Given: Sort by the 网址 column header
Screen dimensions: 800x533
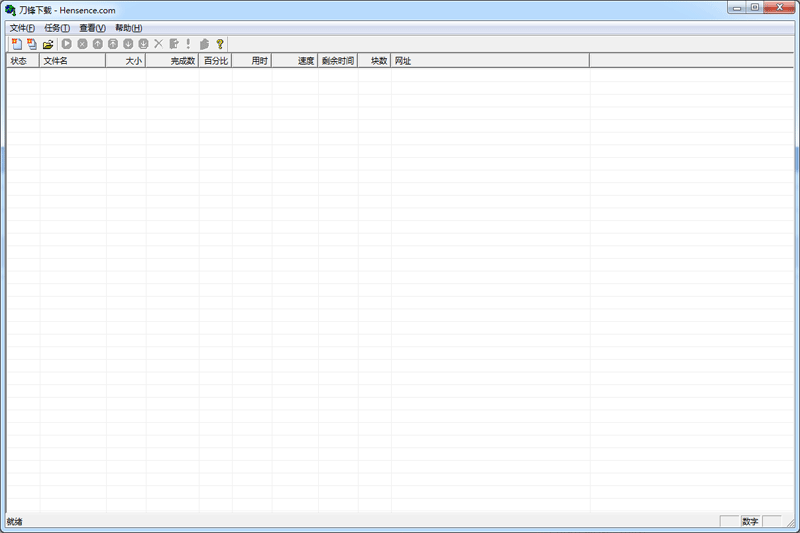Looking at the screenshot, I should [490, 61].
